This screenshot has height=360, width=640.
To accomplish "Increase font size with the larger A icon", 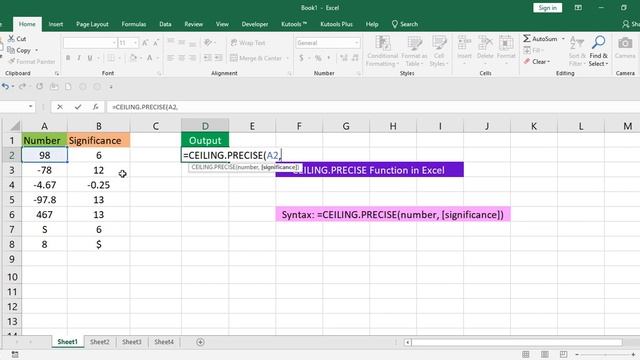I will pyautogui.click(x=145, y=43).
